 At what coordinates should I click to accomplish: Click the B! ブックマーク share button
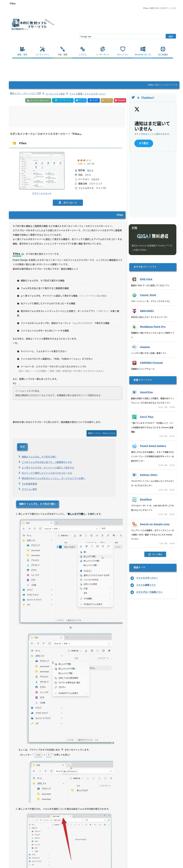63,100
